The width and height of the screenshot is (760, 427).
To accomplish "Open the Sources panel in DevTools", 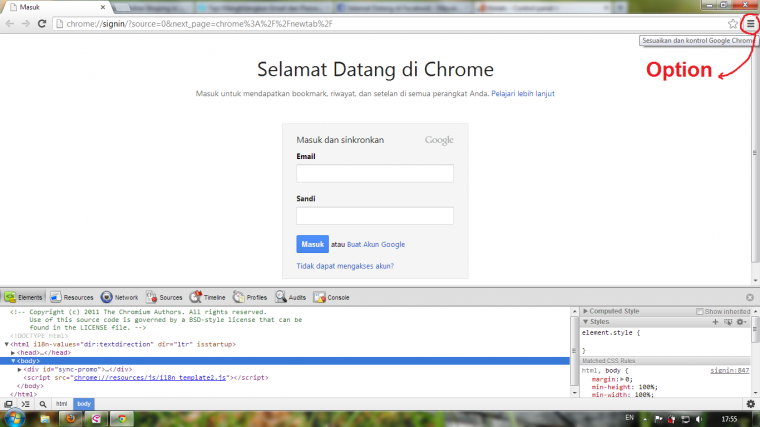I will coord(164,297).
